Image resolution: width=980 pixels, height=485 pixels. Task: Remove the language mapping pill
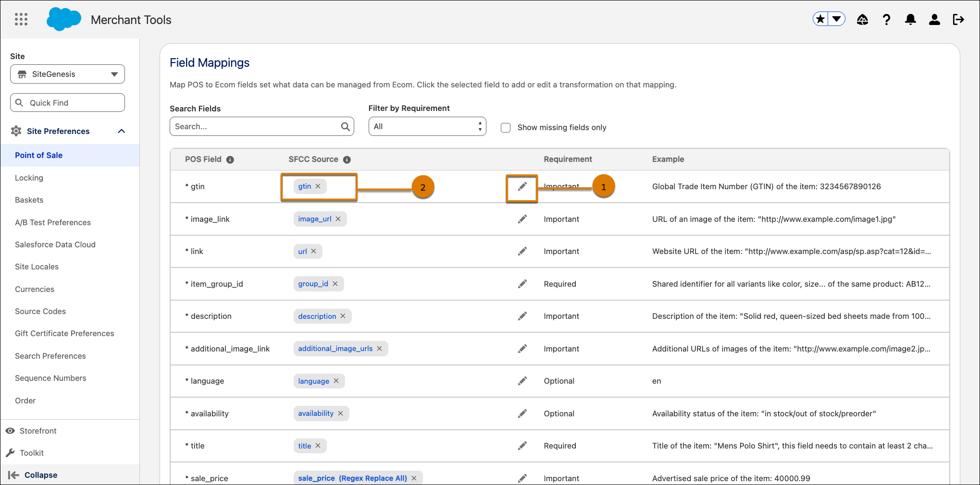pyautogui.click(x=336, y=381)
